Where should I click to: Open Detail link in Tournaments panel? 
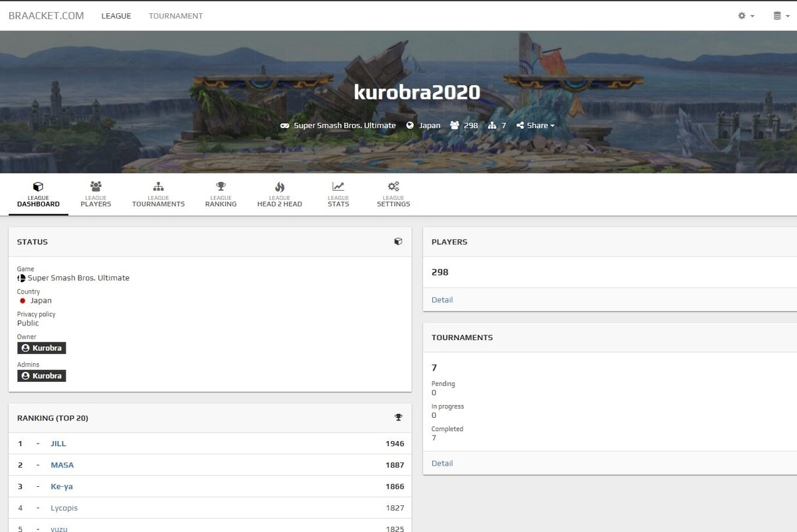(442, 463)
